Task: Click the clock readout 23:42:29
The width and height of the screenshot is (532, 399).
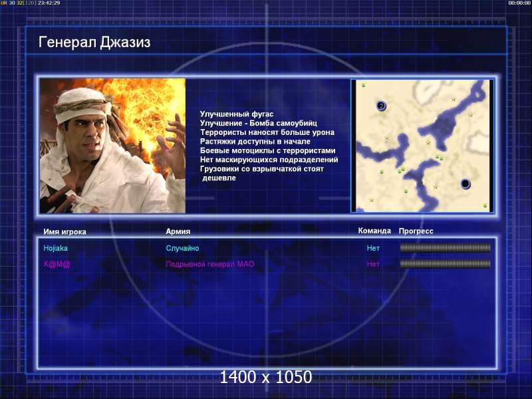Action: click(x=49, y=3)
